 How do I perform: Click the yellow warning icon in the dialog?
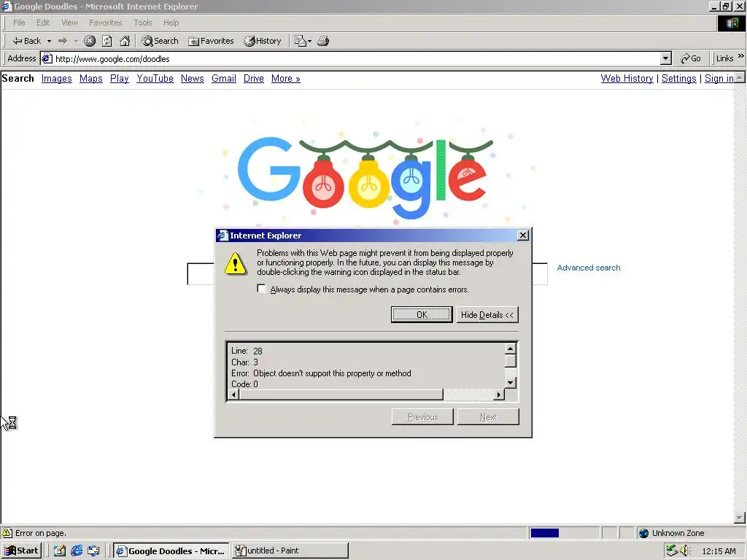(236, 264)
